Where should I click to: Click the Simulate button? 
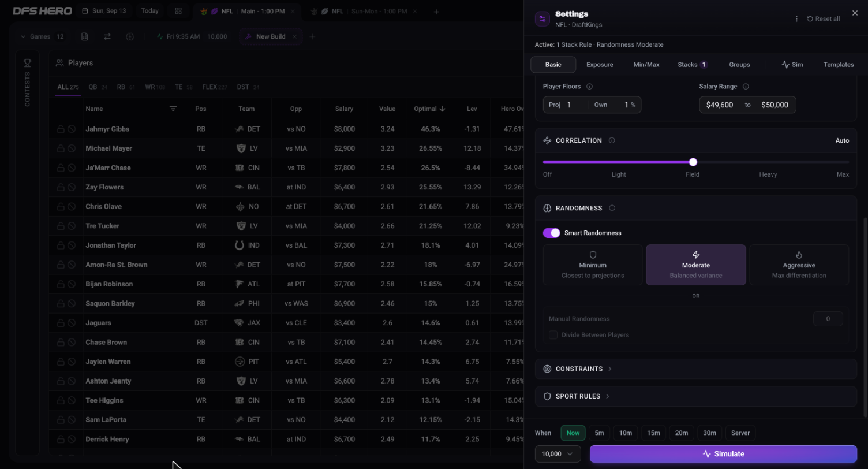pyautogui.click(x=723, y=454)
